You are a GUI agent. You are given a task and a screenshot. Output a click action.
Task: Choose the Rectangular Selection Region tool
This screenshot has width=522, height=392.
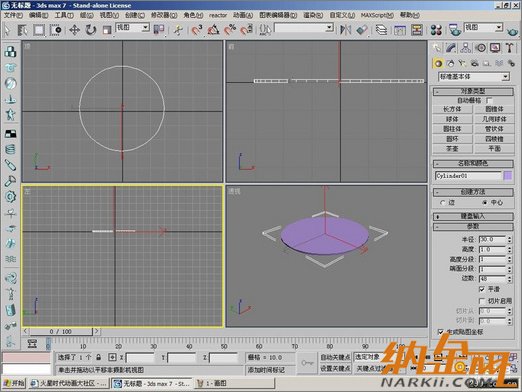(x=39, y=30)
